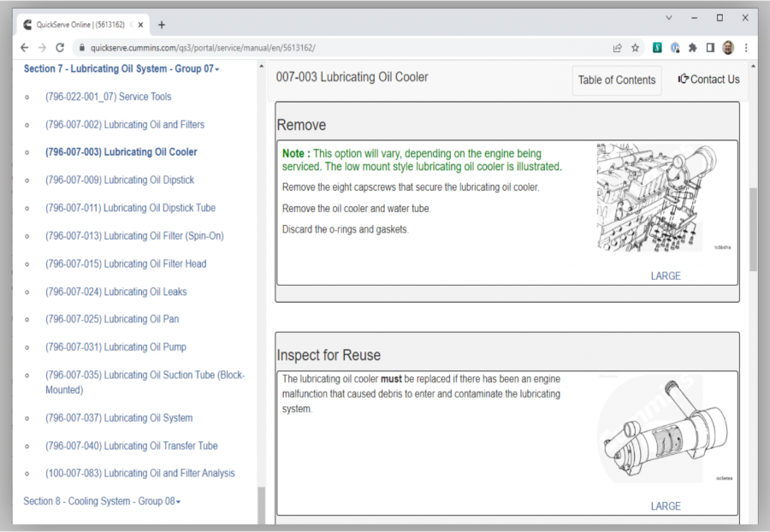This screenshot has width=770, height=532.
Task: Open Lubricating Oil System (796-007-037)
Action: pos(119,418)
